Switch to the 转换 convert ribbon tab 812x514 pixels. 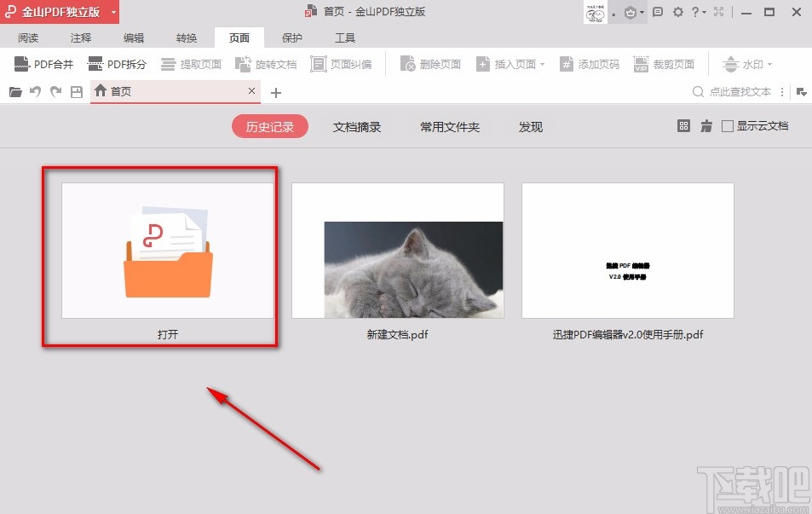pyautogui.click(x=186, y=38)
